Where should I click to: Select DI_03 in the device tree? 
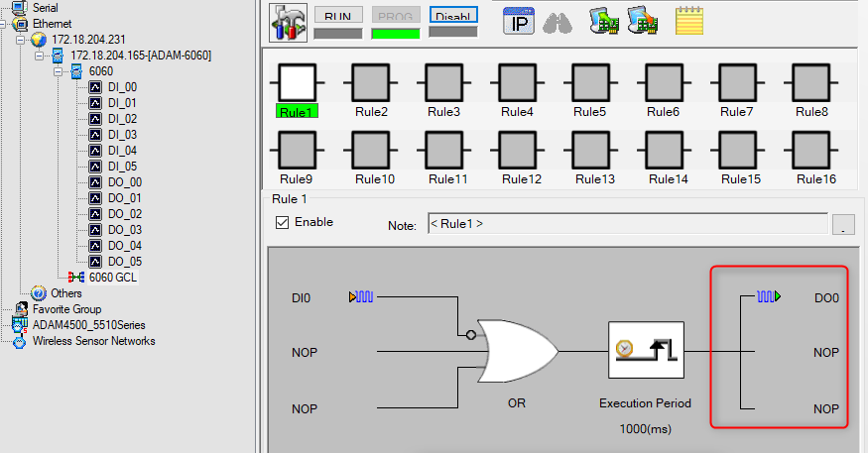[x=122, y=135]
